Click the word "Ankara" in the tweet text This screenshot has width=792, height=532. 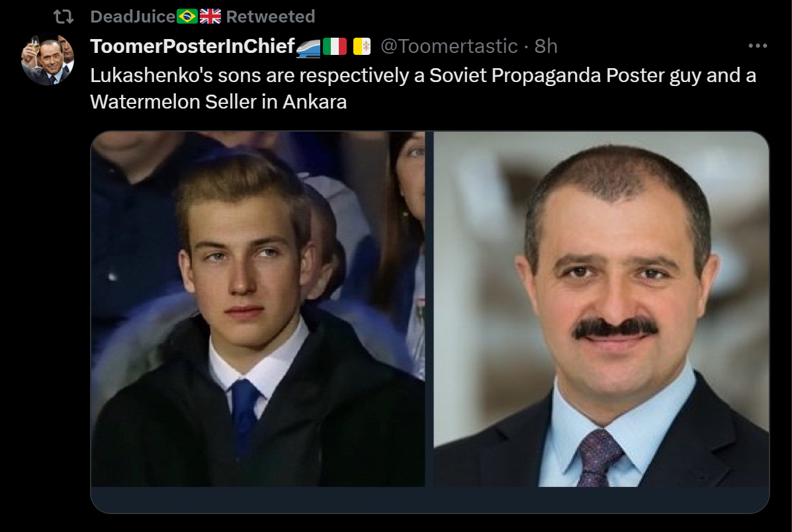pyautogui.click(x=315, y=103)
